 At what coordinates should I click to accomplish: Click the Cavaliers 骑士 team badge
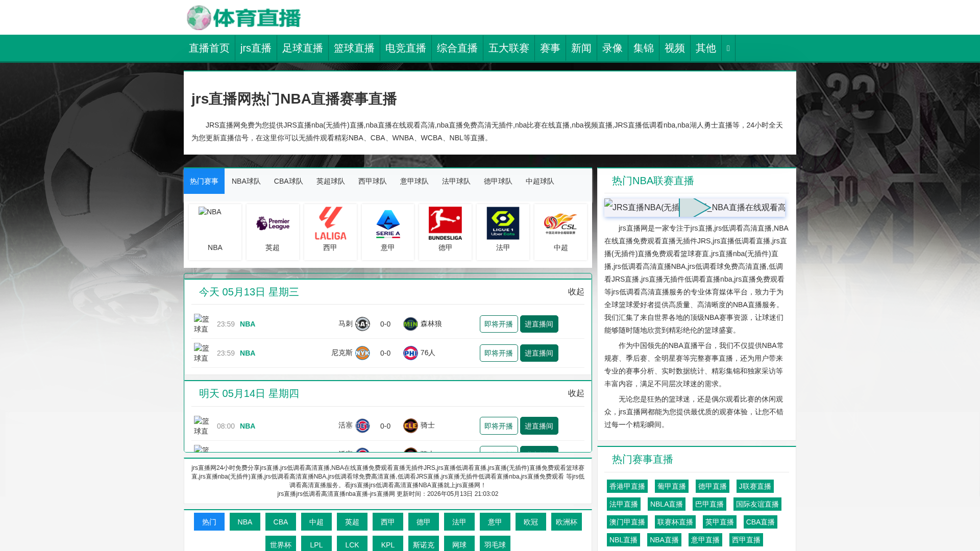point(410,425)
